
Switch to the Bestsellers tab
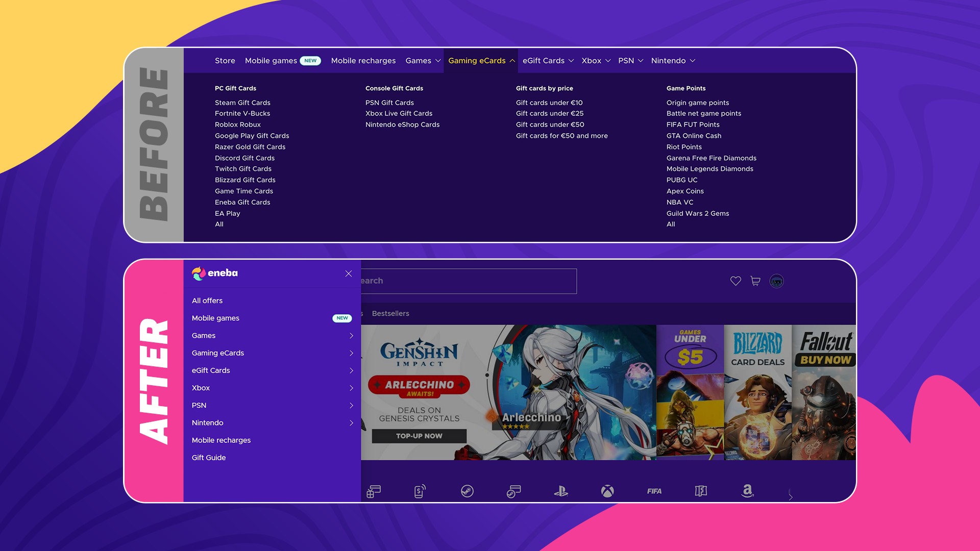(x=390, y=313)
